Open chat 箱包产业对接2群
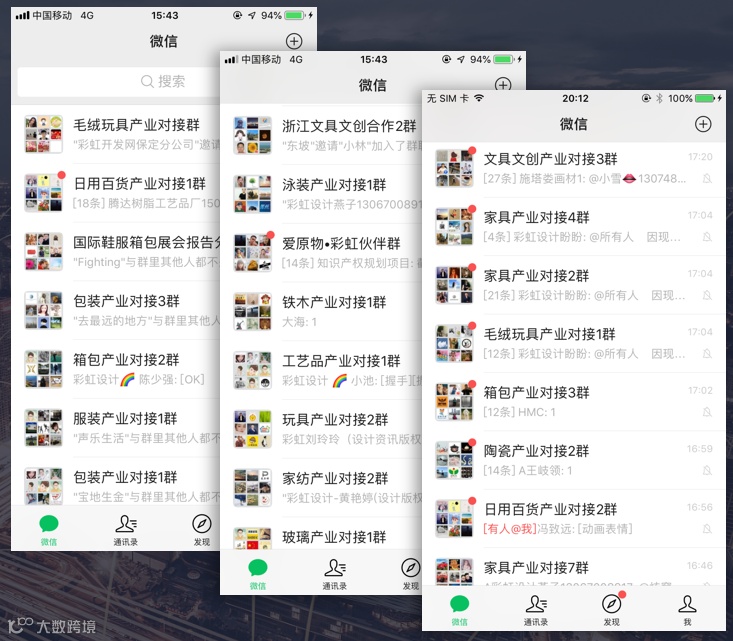Screen dimensions: 733x641 tap(115, 369)
